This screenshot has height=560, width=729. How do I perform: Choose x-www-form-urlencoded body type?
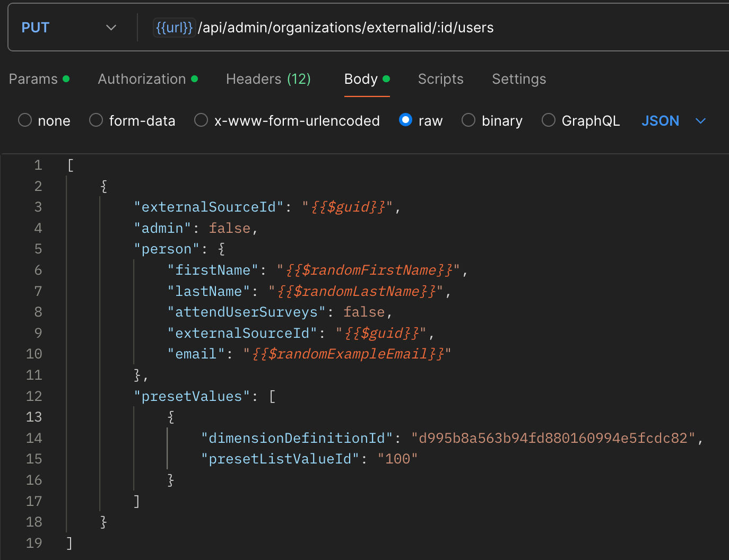[x=287, y=121]
